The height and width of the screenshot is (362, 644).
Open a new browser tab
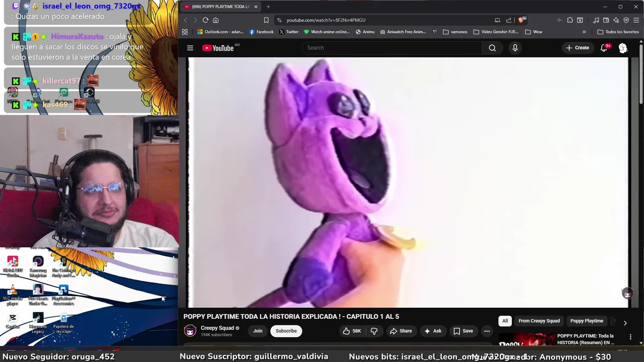(268, 7)
